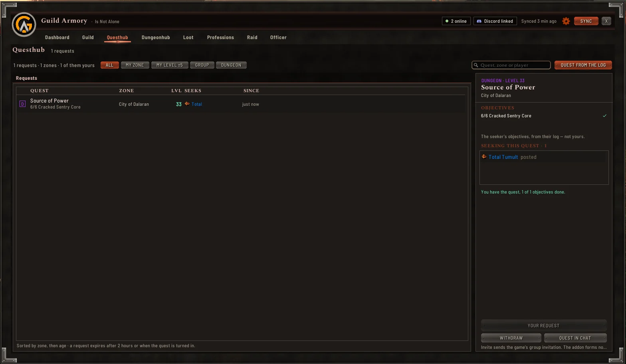Screen dimensions: 626x364
Task: Toggle the GROUP filter
Action: coord(202,65)
